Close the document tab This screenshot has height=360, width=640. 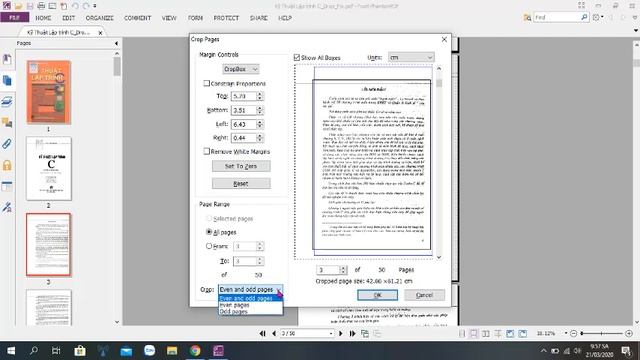(100, 32)
